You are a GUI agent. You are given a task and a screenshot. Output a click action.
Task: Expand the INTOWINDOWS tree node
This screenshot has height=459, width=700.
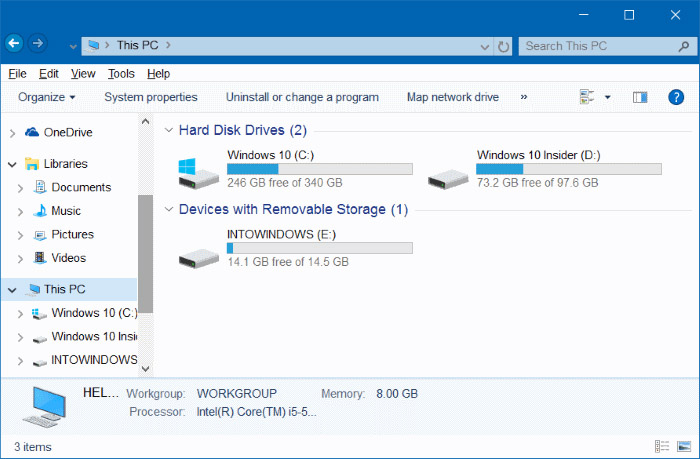20,361
